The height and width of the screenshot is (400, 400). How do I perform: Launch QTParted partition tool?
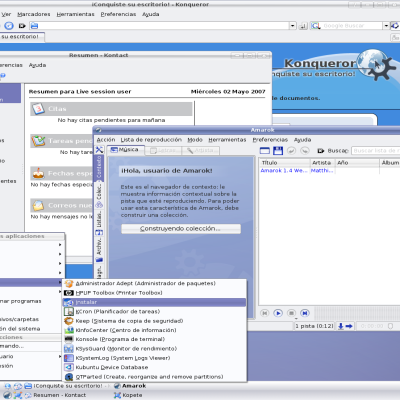pyautogui.click(x=155, y=377)
